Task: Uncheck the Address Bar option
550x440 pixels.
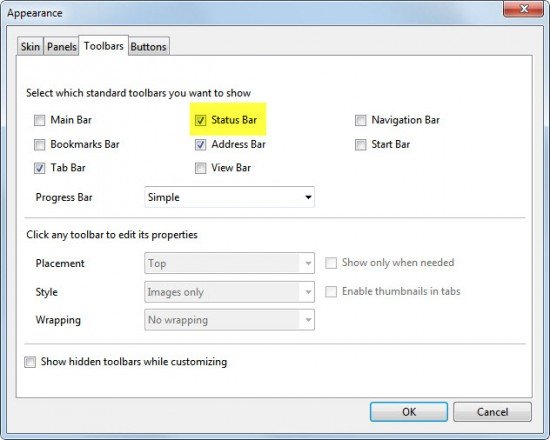Action: pos(200,145)
